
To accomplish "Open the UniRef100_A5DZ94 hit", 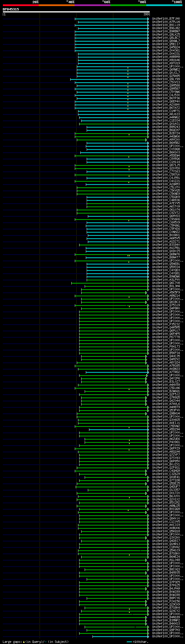I will pyautogui.click(x=166, y=429).
